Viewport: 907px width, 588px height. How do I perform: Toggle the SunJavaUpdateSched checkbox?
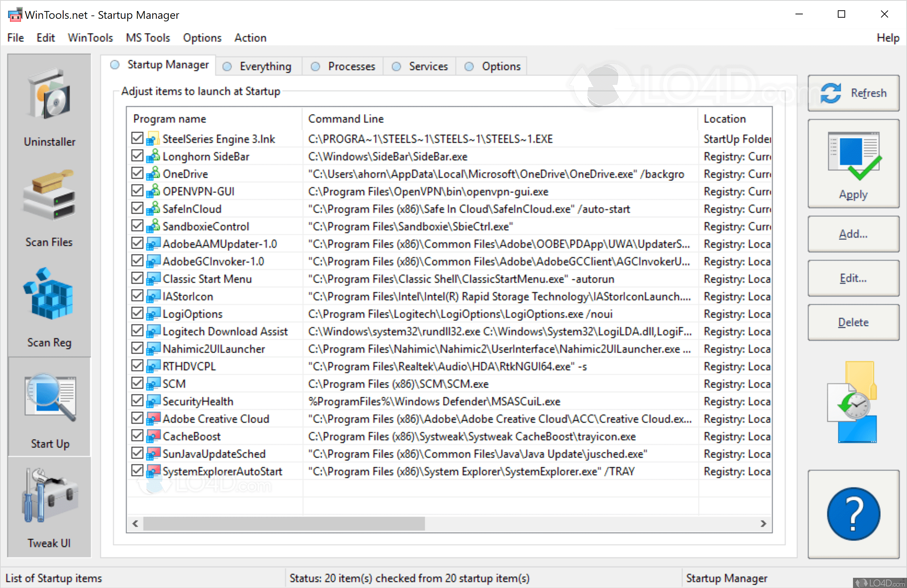[x=137, y=454]
